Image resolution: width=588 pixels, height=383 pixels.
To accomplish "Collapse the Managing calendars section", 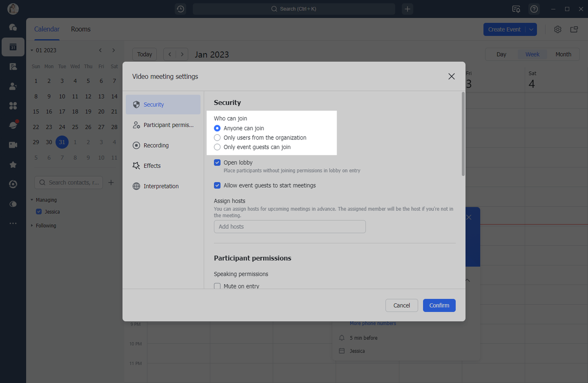I will tap(32, 200).
